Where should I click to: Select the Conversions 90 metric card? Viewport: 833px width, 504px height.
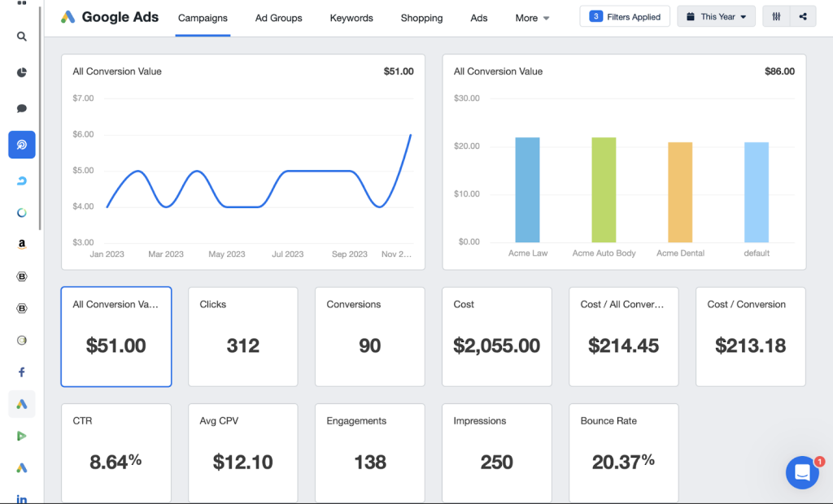click(370, 337)
